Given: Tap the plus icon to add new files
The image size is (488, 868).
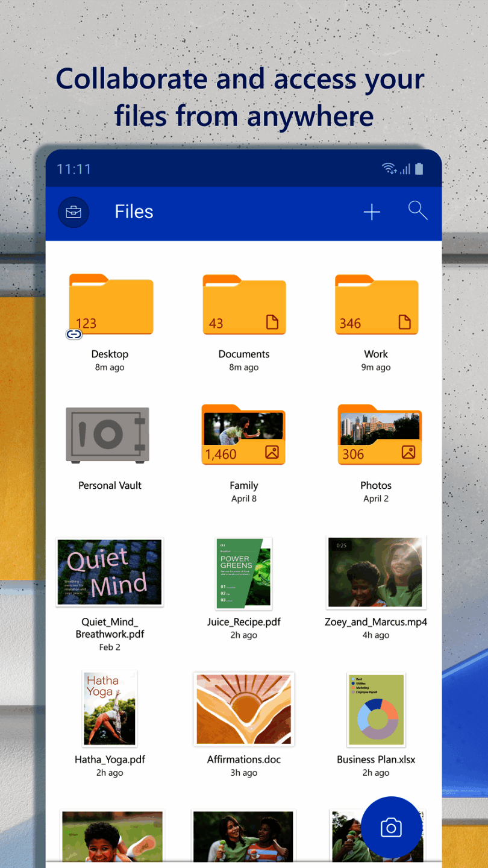Looking at the screenshot, I should pyautogui.click(x=372, y=212).
